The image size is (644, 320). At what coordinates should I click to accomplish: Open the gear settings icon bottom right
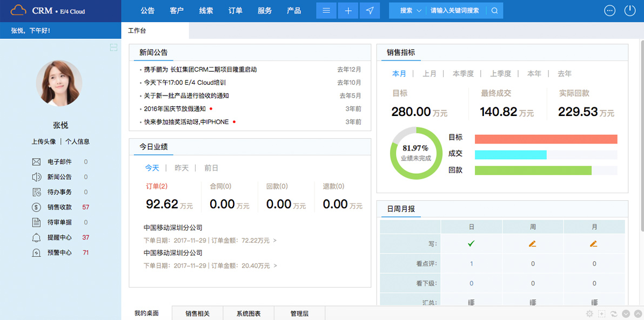pos(589,314)
